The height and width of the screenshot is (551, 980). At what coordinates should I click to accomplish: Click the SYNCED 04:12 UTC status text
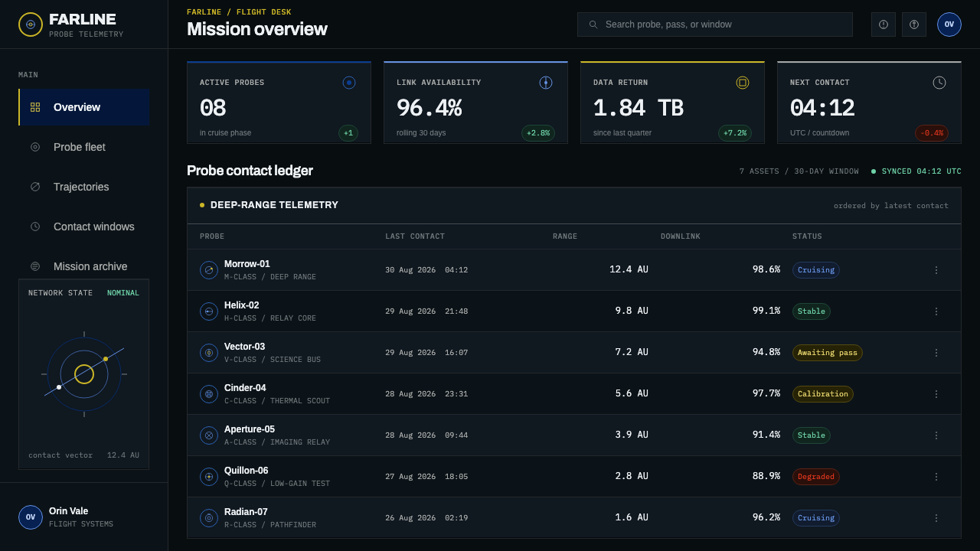[916, 171]
